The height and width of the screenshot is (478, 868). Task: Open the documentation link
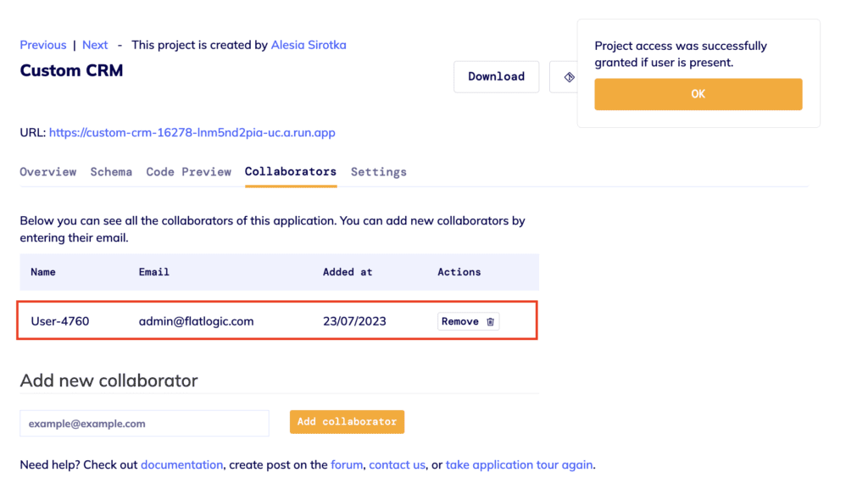coord(181,464)
